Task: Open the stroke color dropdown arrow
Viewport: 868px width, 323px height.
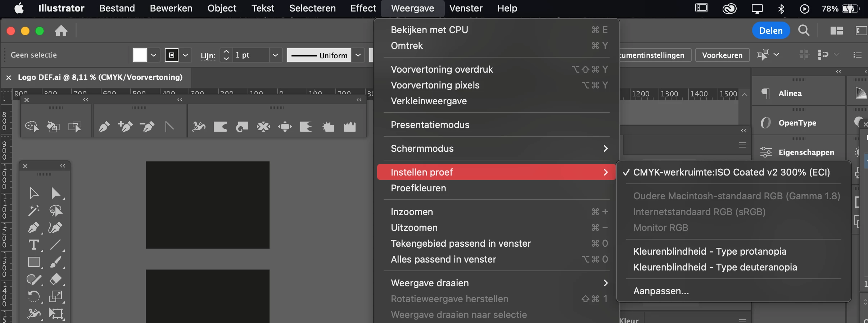Action: [x=185, y=55]
